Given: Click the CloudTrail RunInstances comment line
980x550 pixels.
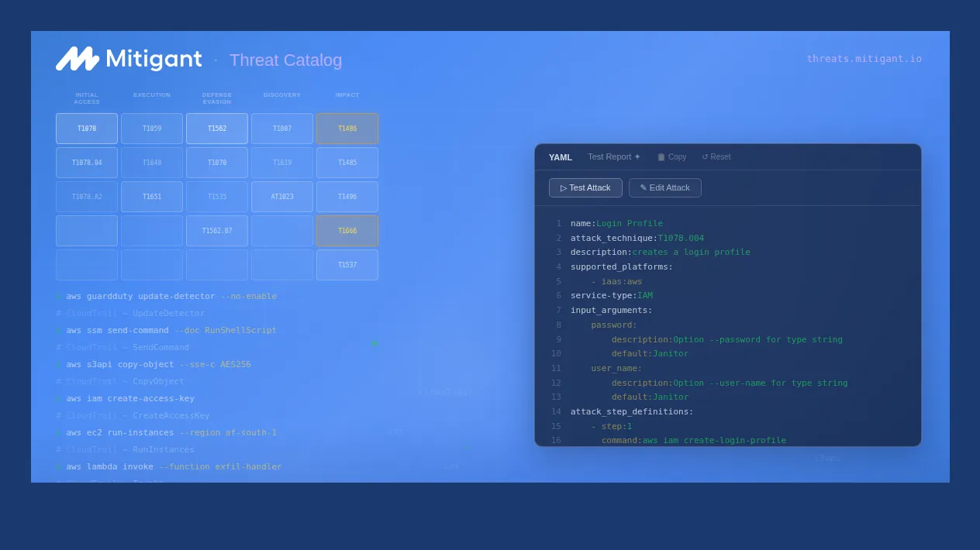Looking at the screenshot, I should 126,449.
